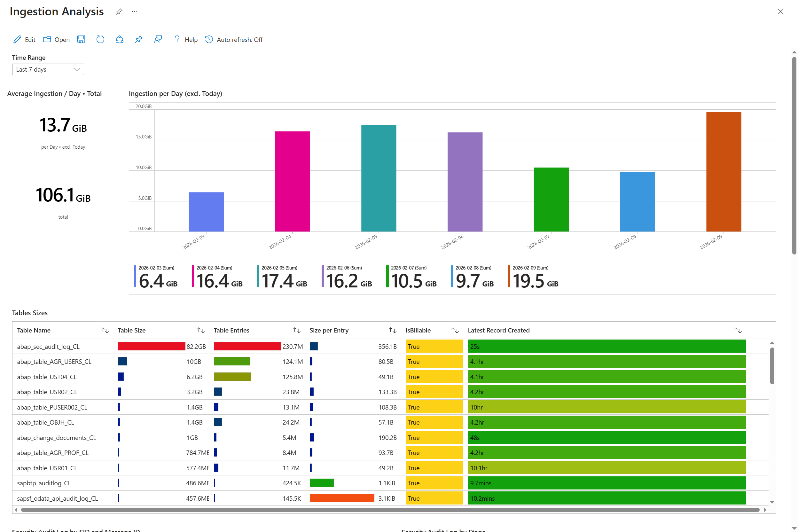Click the table's scroll down arrow
Viewport: 798px width, 532px height.
[x=772, y=502]
